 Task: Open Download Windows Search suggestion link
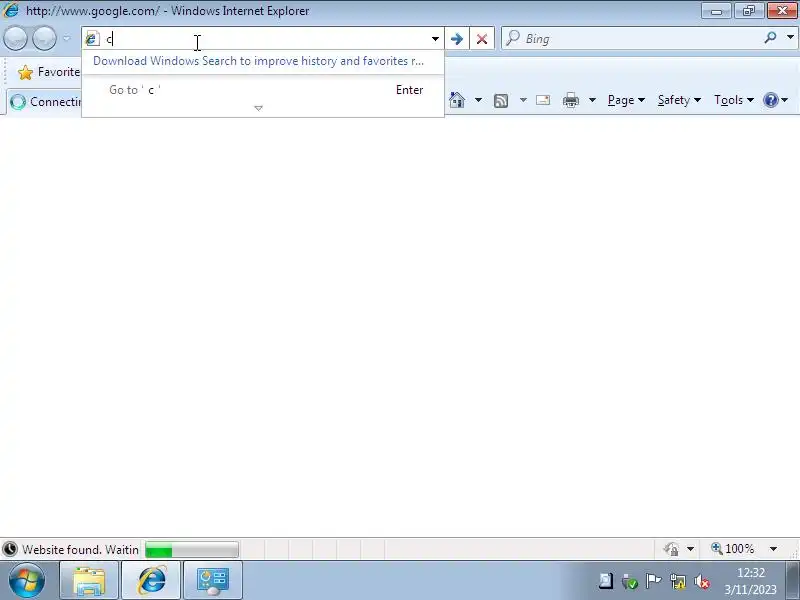click(258, 61)
